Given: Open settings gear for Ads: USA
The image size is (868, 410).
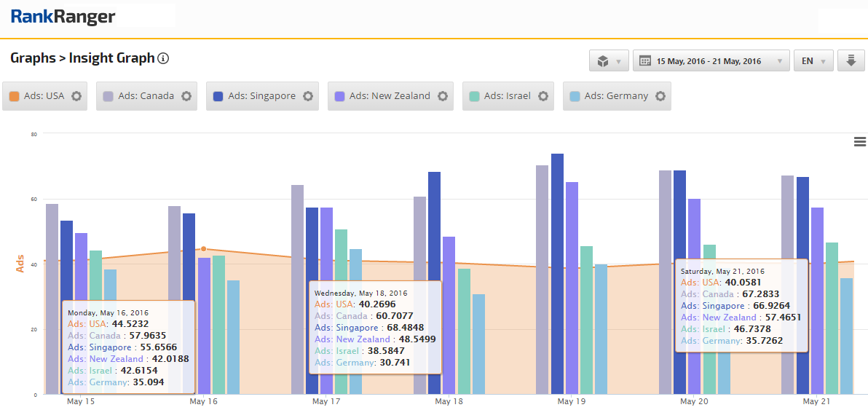Looking at the screenshot, I should coord(76,96).
